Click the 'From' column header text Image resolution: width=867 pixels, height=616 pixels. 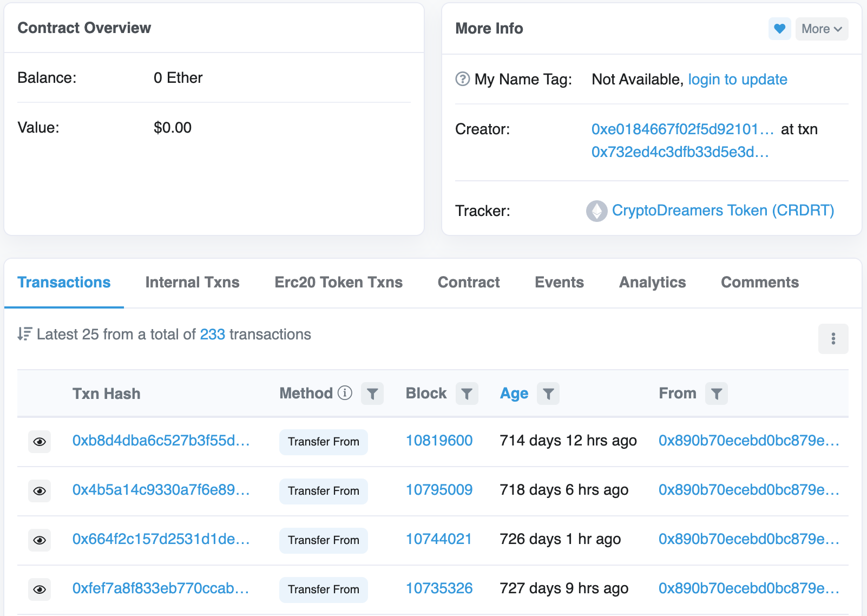click(678, 394)
